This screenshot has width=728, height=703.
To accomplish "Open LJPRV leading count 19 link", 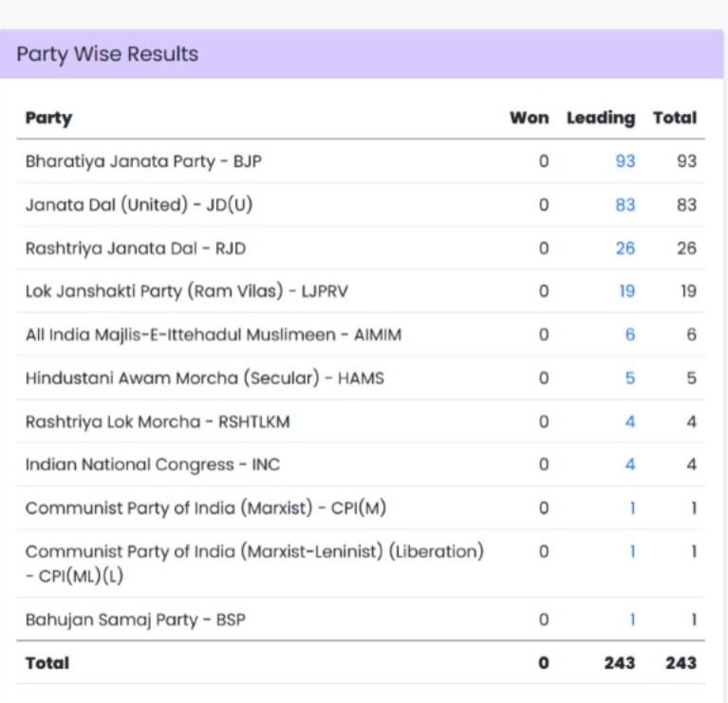I will 626,291.
